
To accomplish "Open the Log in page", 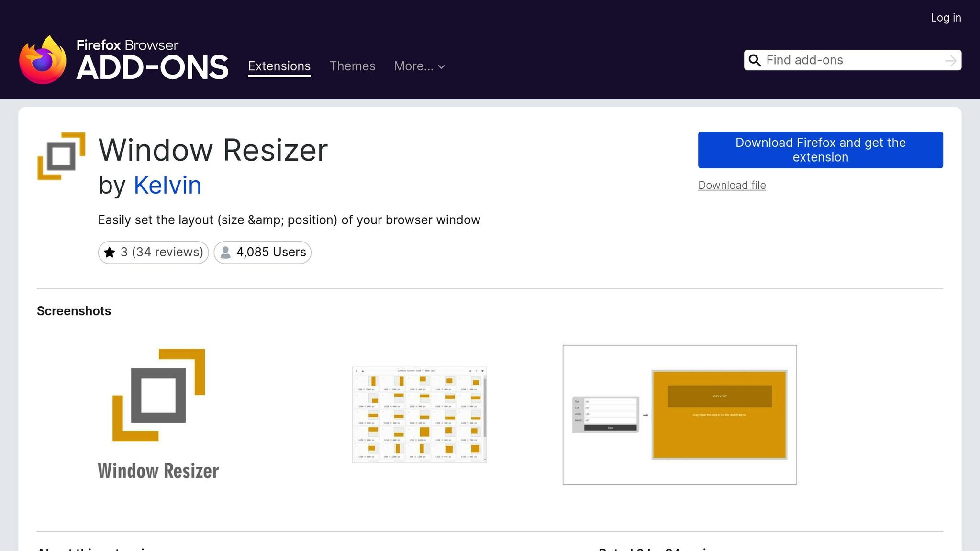I will pyautogui.click(x=946, y=18).
